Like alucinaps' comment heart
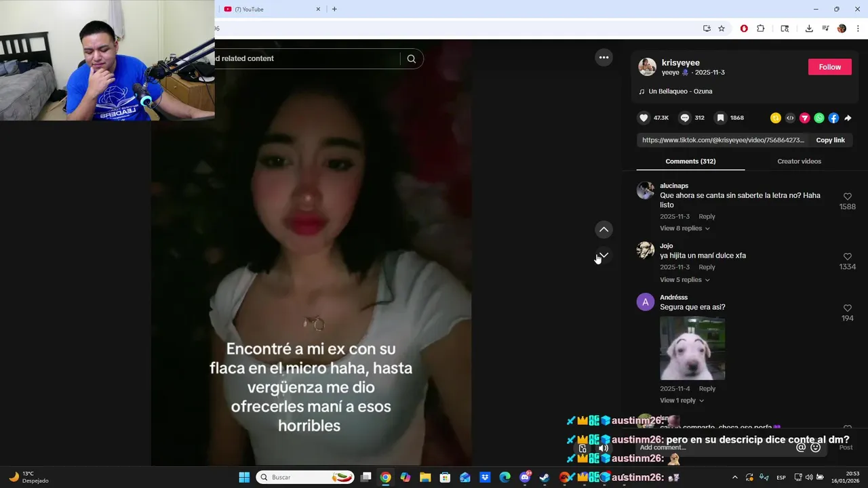The height and width of the screenshot is (488, 868). point(847,197)
